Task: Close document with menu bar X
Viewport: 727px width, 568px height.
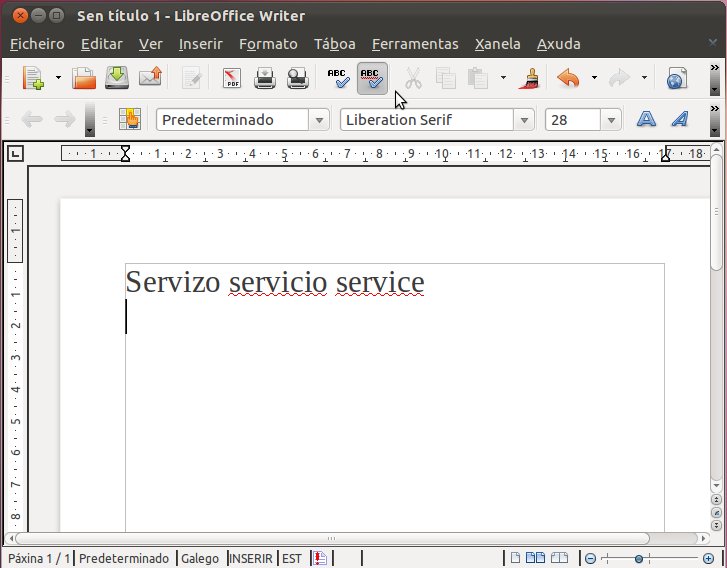Action: [x=713, y=43]
